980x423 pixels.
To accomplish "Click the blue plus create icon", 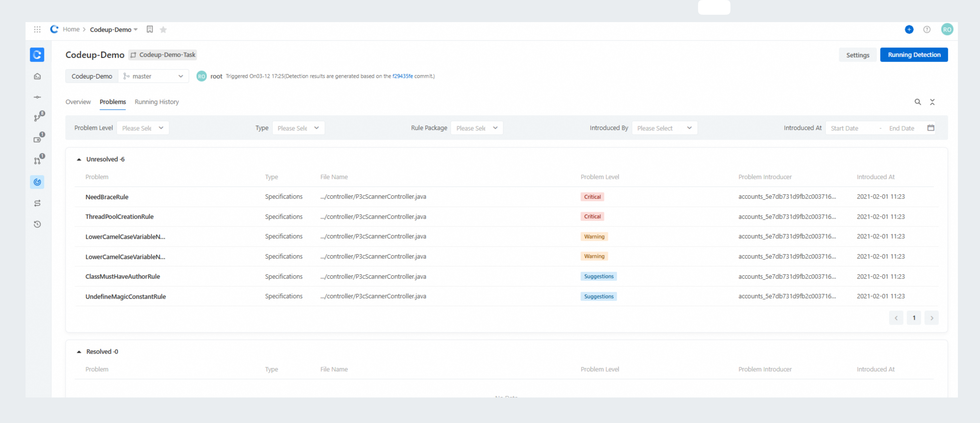I will (909, 29).
